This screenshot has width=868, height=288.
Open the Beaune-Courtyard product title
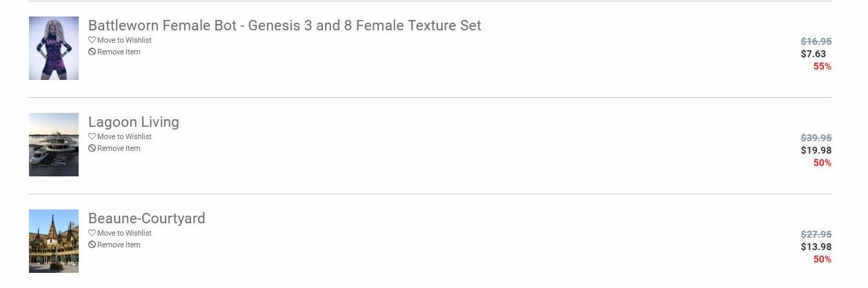click(147, 218)
